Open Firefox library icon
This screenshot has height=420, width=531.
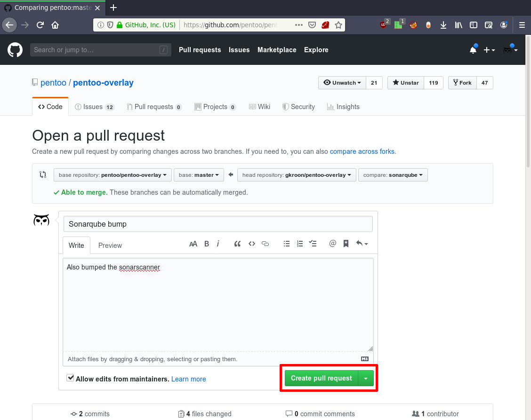point(459,25)
